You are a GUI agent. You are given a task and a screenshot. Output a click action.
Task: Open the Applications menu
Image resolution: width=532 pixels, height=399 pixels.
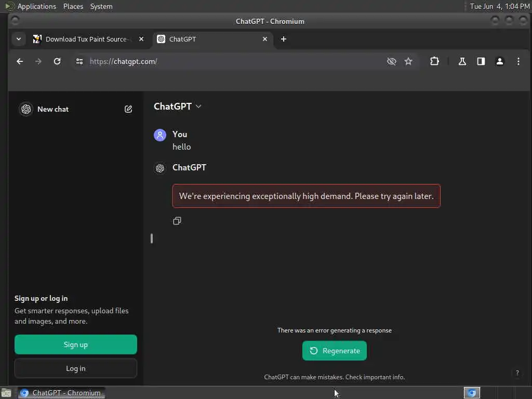(37, 6)
